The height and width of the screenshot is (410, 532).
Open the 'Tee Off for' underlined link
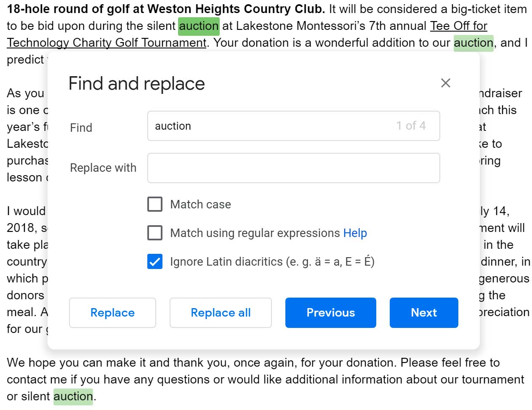click(x=458, y=26)
